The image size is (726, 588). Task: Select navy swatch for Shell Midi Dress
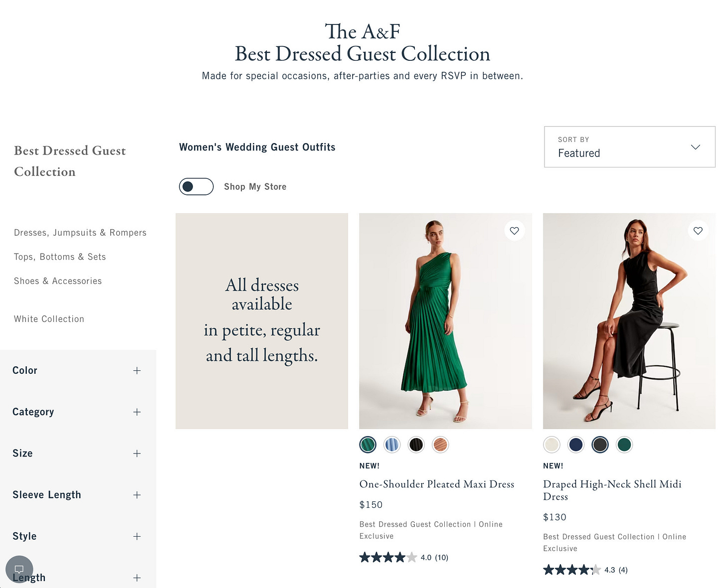pyautogui.click(x=576, y=444)
